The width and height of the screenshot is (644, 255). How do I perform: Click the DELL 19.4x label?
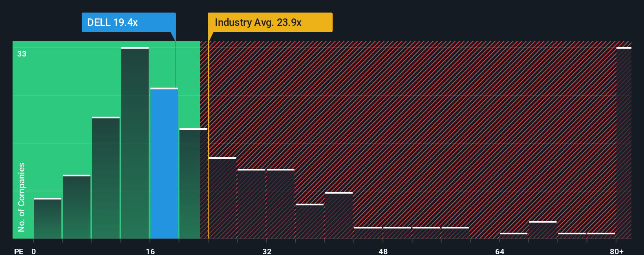(x=128, y=22)
